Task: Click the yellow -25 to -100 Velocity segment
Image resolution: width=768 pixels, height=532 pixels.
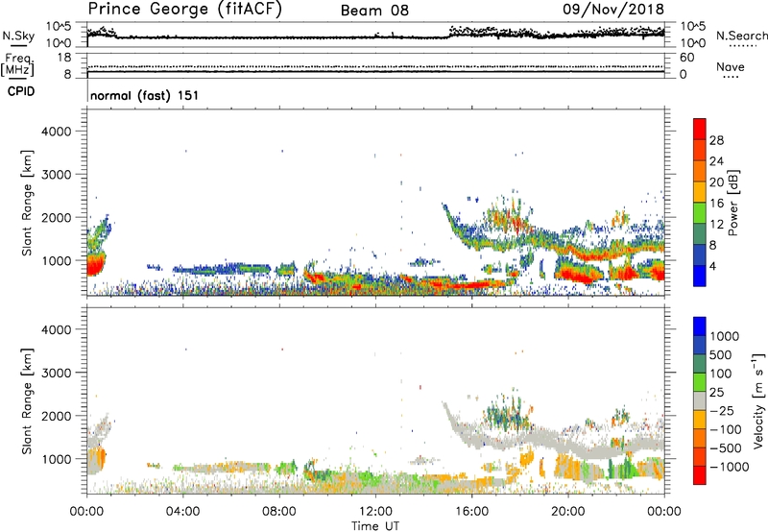Action: (x=700, y=420)
